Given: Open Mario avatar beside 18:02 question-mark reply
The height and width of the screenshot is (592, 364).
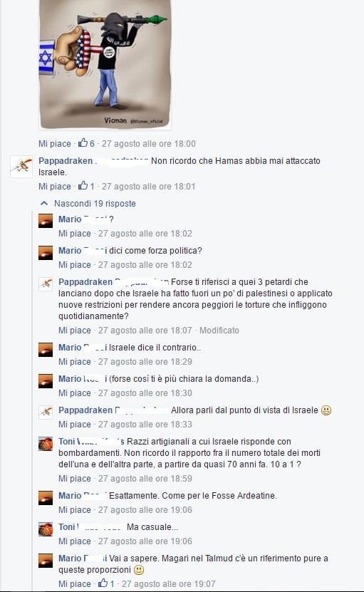Looking at the screenshot, I should (x=46, y=221).
